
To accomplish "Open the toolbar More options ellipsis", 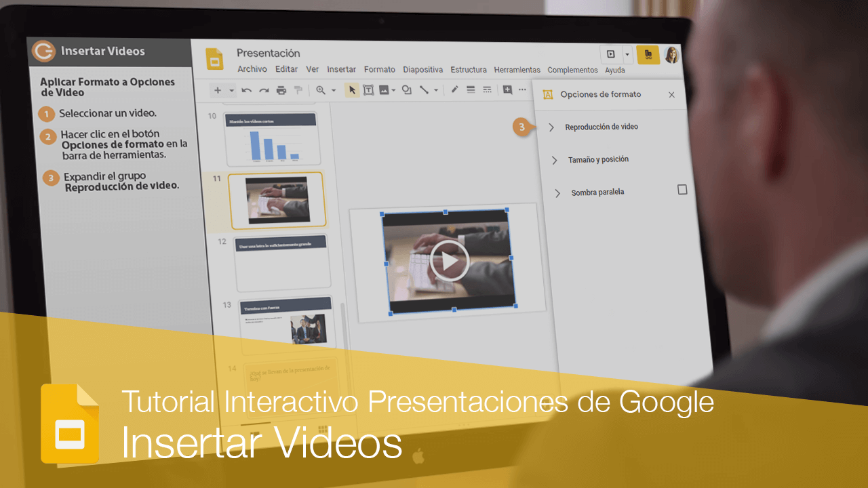I will pyautogui.click(x=522, y=89).
